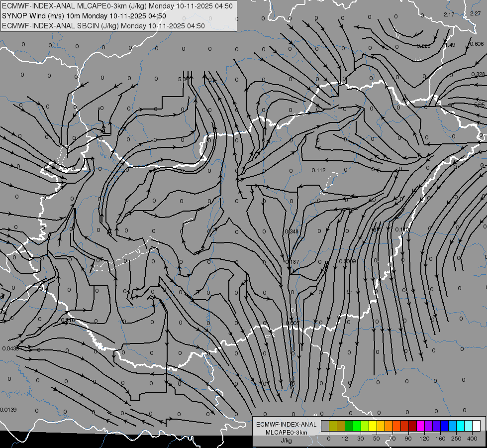The width and height of the screenshot is (487, 448).
Task: Click the MLCAPE0-3km title line in header
Action: (x=117, y=6)
